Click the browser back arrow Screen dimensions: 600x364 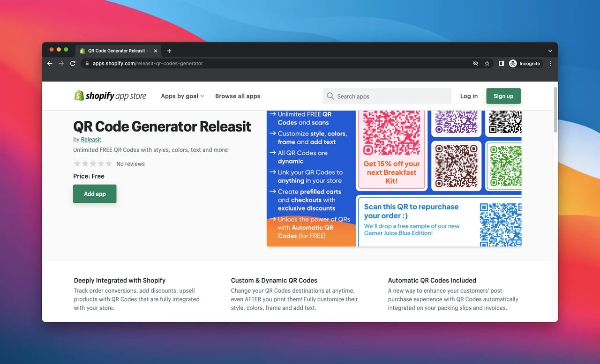[x=50, y=63]
